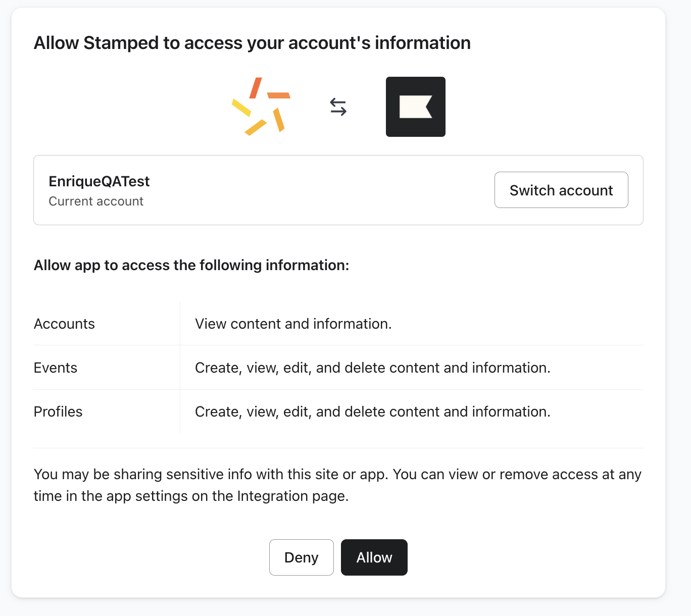
Task: Select the Accounts permission row label
Action: [x=64, y=324]
